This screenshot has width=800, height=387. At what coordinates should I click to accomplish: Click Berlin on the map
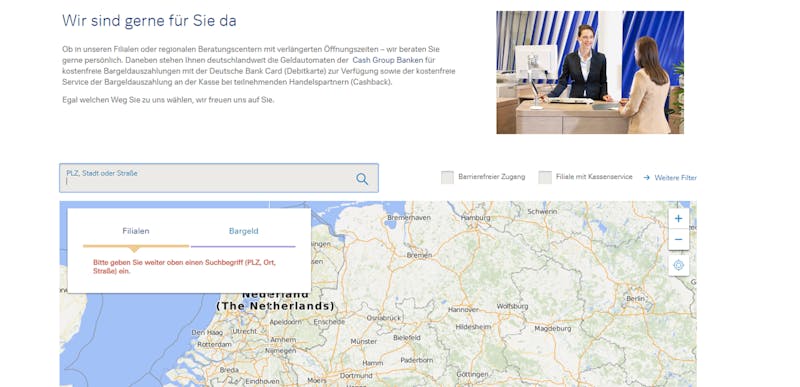click(x=636, y=298)
